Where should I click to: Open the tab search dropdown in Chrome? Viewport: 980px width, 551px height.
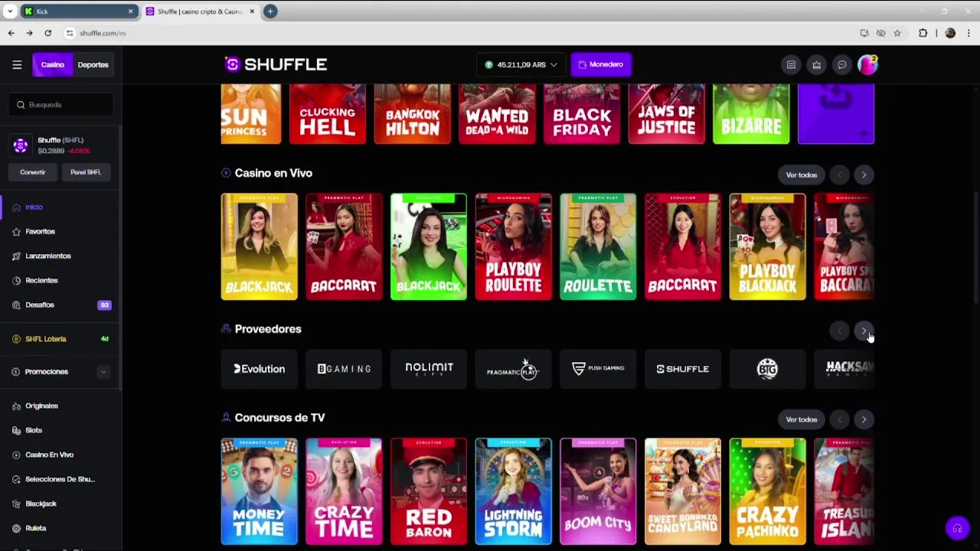pos(9,11)
